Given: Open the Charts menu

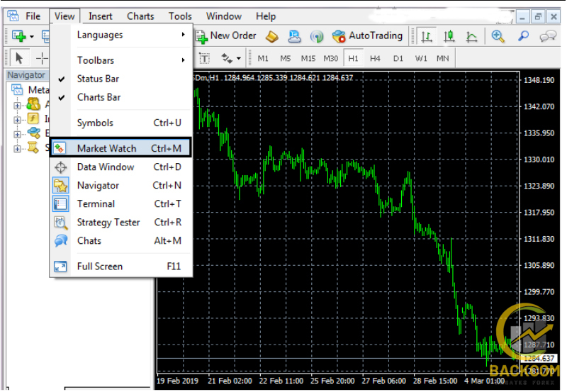Looking at the screenshot, I should click(x=140, y=16).
